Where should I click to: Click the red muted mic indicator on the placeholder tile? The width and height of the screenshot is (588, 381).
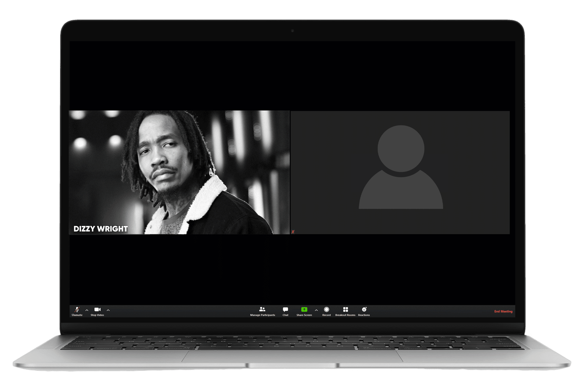click(x=293, y=232)
